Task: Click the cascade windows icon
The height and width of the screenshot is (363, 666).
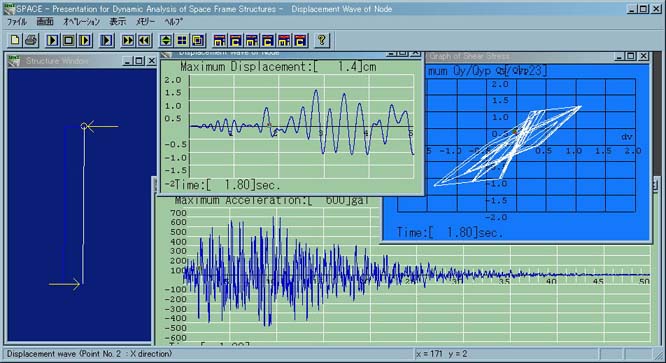Action: point(198,40)
